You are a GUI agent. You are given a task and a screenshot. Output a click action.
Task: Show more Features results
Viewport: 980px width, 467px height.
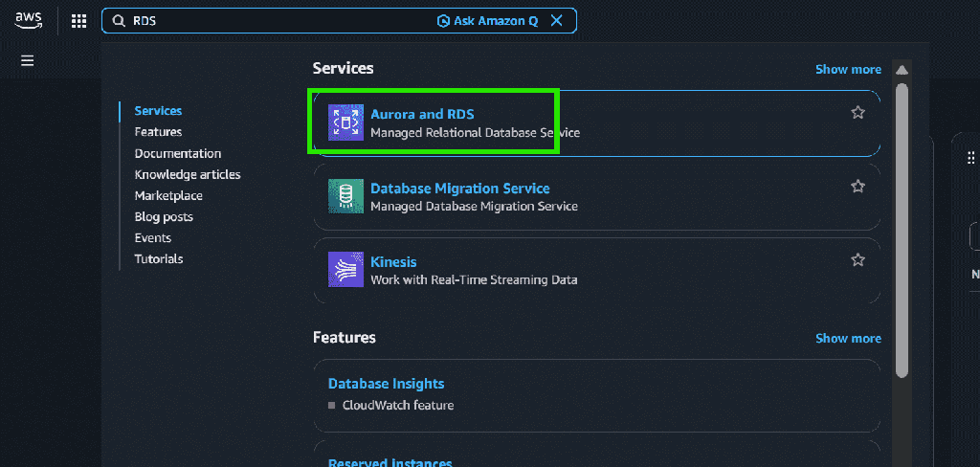pos(848,338)
